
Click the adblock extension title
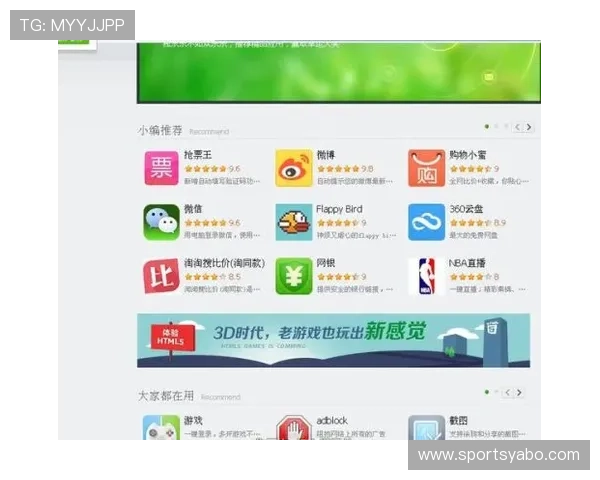332,420
